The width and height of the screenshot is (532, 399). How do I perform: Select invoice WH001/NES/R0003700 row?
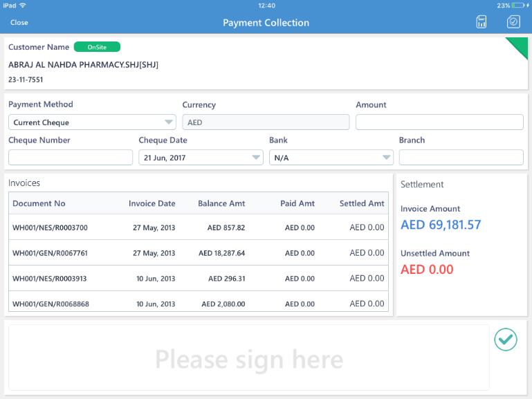[x=199, y=227]
